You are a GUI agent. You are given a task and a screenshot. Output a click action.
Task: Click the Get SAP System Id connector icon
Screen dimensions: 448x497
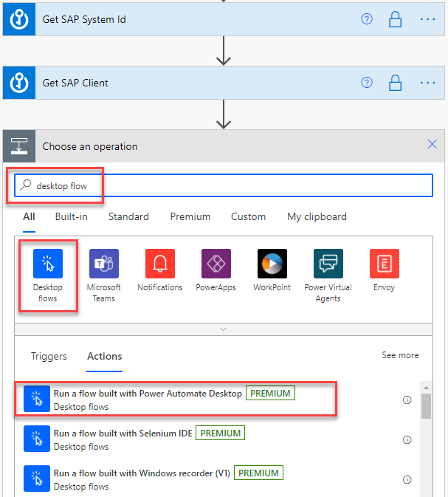click(x=19, y=19)
